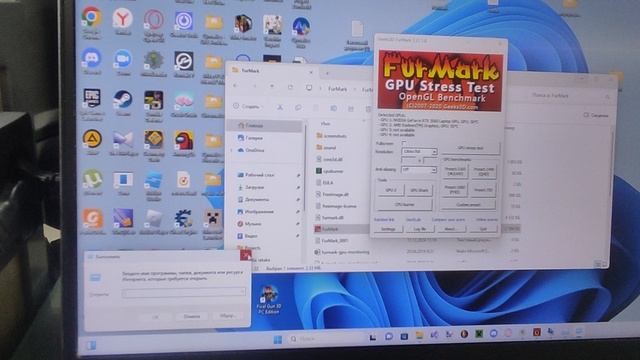
Task: Open the Anti-aliasing dropdown in FurMark
Action: [419, 169]
